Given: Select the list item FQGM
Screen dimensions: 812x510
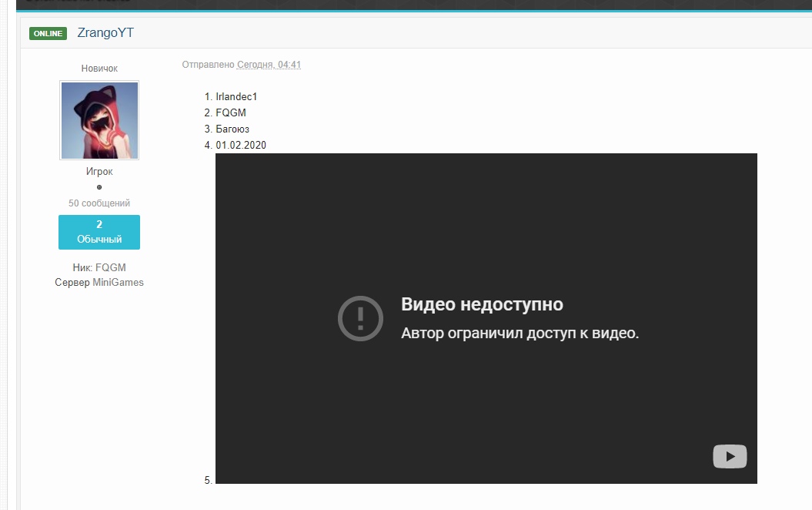Looking at the screenshot, I should tap(232, 112).
